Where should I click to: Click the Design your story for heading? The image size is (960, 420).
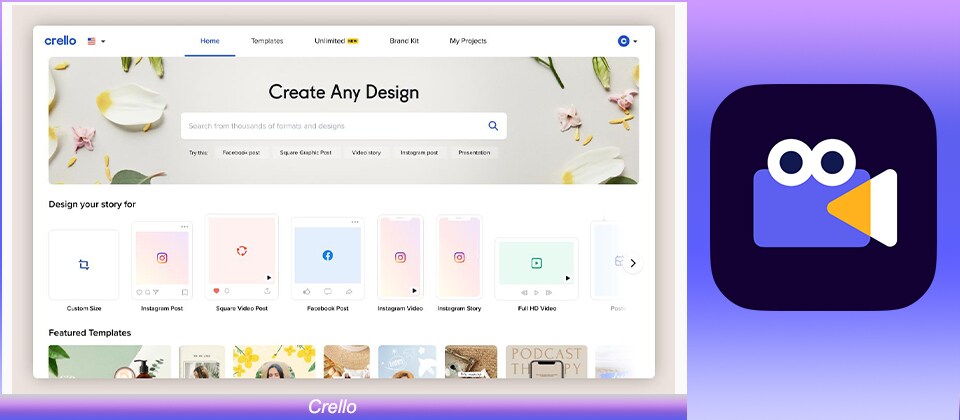click(x=92, y=204)
